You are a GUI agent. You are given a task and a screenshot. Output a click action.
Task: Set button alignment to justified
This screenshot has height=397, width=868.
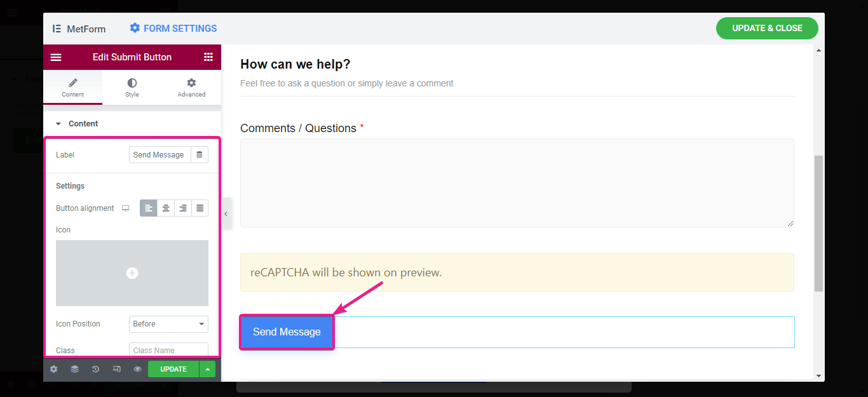(x=200, y=208)
